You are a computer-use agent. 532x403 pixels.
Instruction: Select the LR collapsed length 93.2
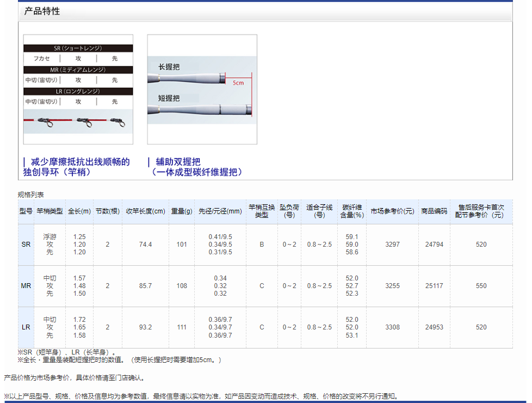(x=146, y=327)
